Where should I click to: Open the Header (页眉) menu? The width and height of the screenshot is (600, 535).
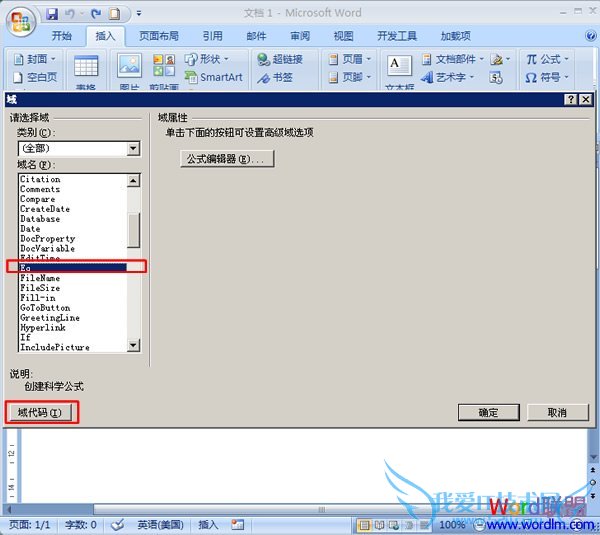350,59
